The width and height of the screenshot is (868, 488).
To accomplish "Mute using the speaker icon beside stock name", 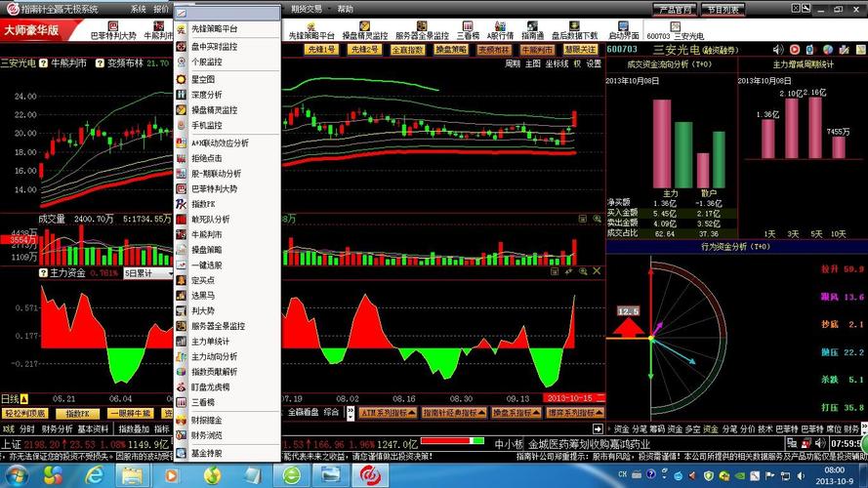I will click(x=778, y=50).
